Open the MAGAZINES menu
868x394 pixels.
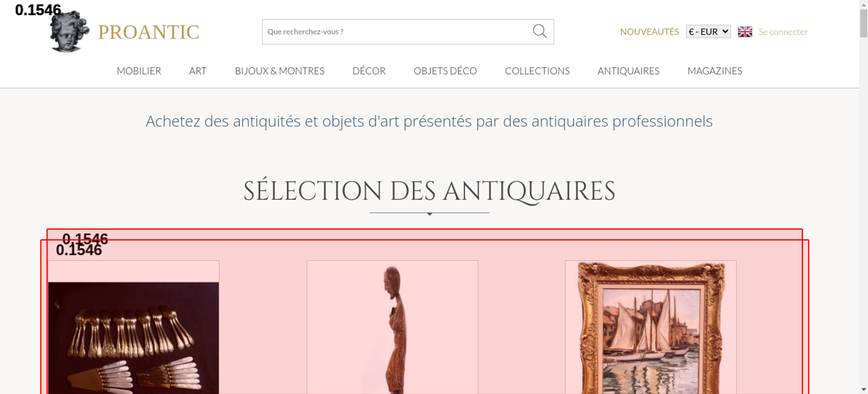[x=715, y=71]
